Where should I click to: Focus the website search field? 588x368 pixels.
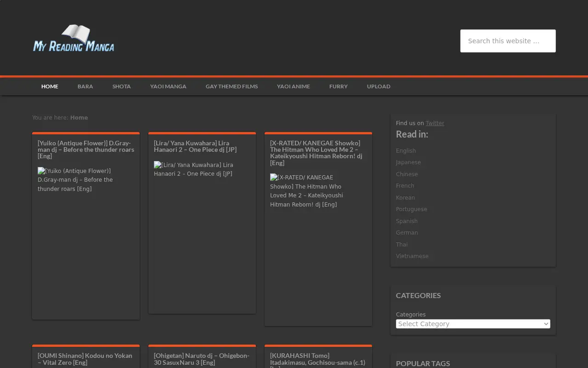508,41
